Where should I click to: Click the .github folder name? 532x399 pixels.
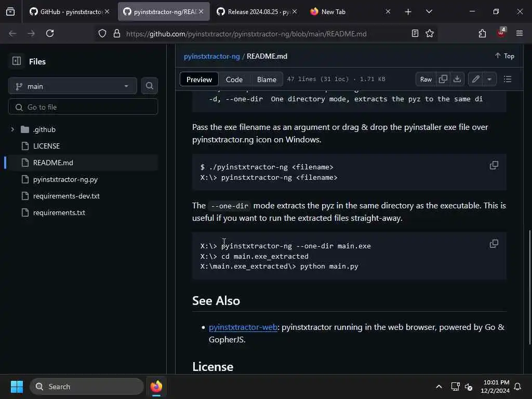44,129
